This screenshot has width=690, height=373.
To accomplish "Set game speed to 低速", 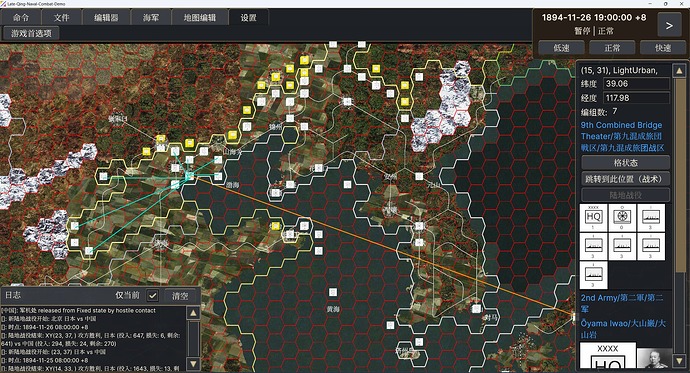I will coord(562,48).
